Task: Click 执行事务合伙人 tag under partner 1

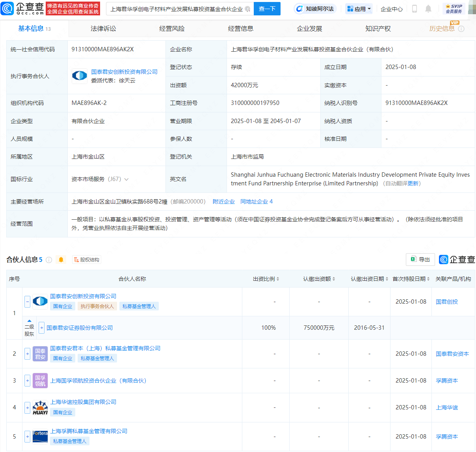Action: pos(97,306)
